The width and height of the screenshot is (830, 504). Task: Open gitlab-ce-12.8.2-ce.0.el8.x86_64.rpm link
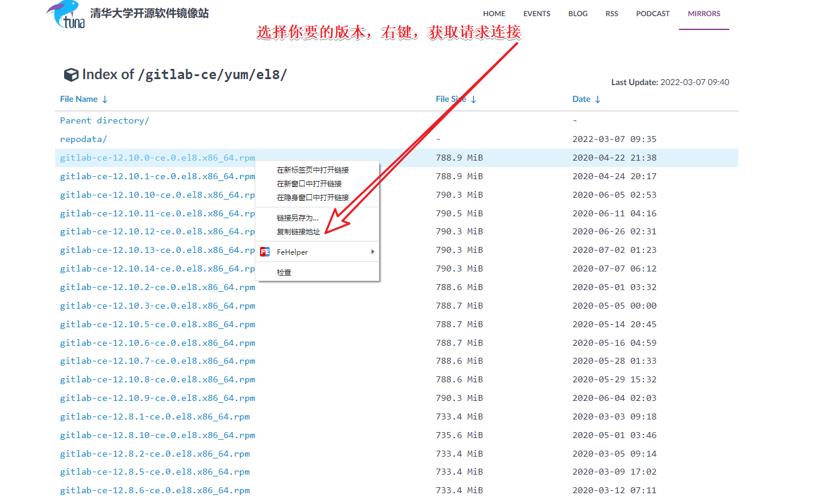coord(155,454)
